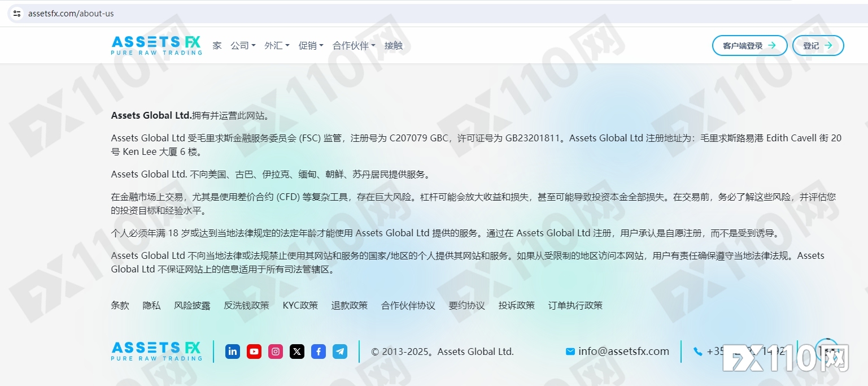Open the site info icon in address bar
Image resolution: width=868 pixels, height=386 pixels.
(x=17, y=14)
